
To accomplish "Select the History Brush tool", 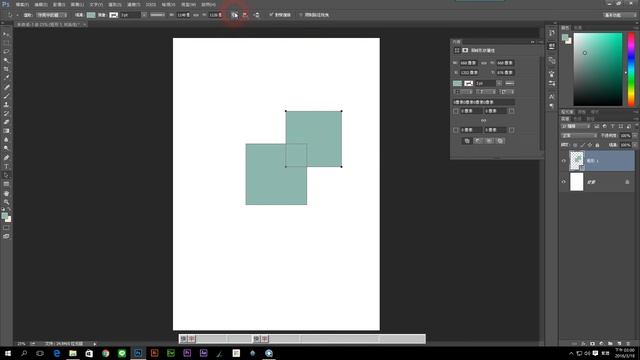I will click(6, 113).
